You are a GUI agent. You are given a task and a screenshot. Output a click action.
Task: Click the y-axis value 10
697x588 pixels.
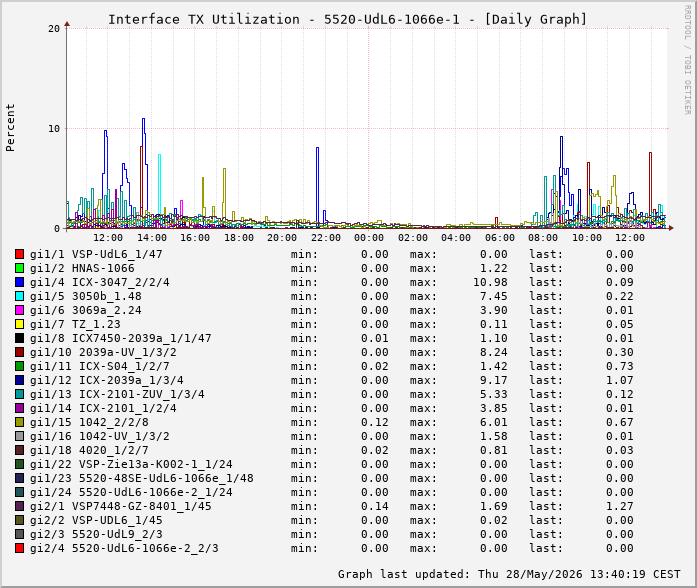tap(54, 129)
